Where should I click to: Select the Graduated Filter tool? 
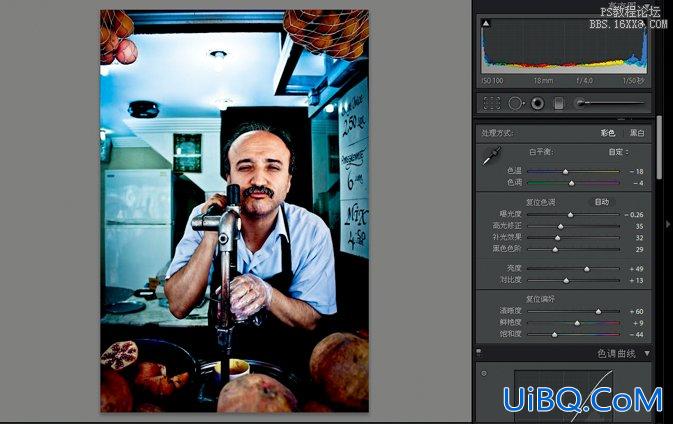(558, 103)
